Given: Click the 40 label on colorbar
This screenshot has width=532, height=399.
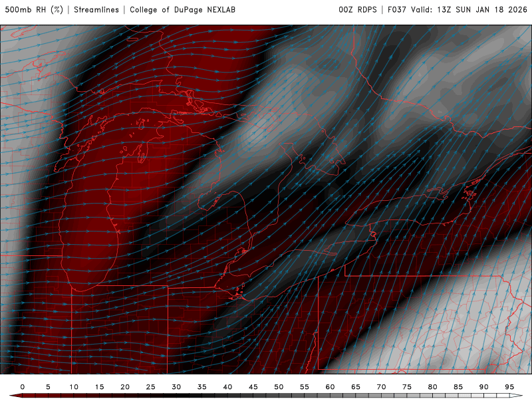Looking at the screenshot, I should (227, 387).
